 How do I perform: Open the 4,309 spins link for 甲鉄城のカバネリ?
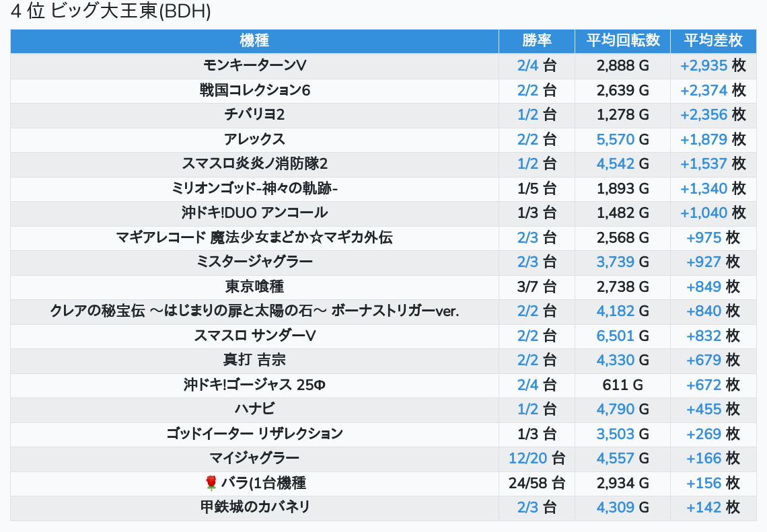616,508
